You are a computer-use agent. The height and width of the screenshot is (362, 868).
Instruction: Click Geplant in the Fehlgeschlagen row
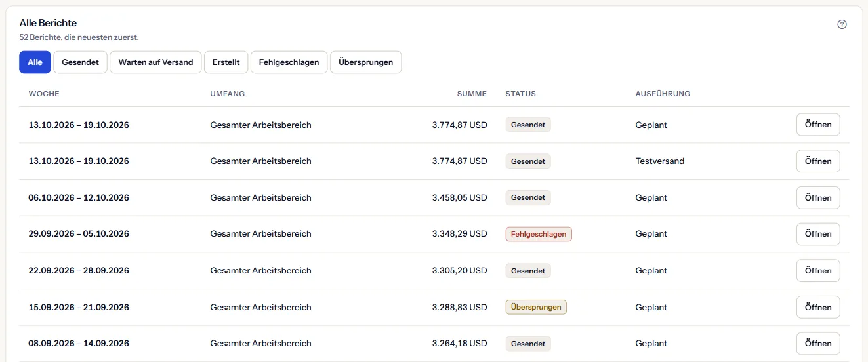[x=651, y=234]
